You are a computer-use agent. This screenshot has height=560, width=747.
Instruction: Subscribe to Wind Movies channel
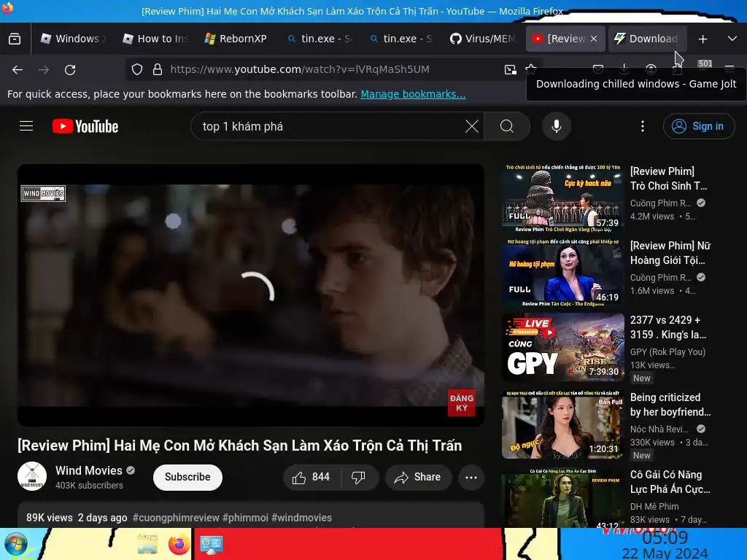tap(187, 477)
